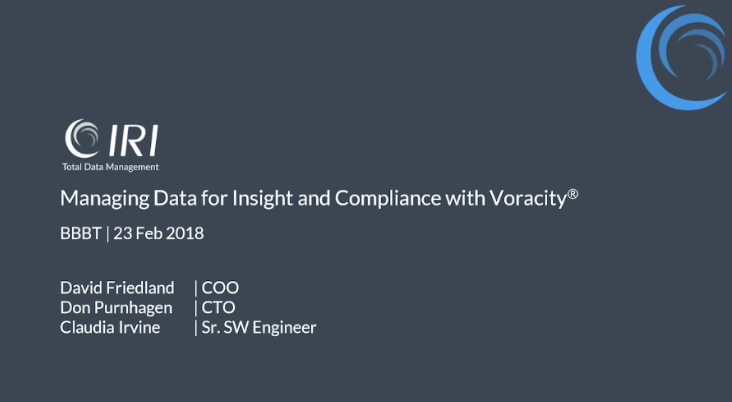
Task: Click the name David Friedland
Action: point(117,288)
